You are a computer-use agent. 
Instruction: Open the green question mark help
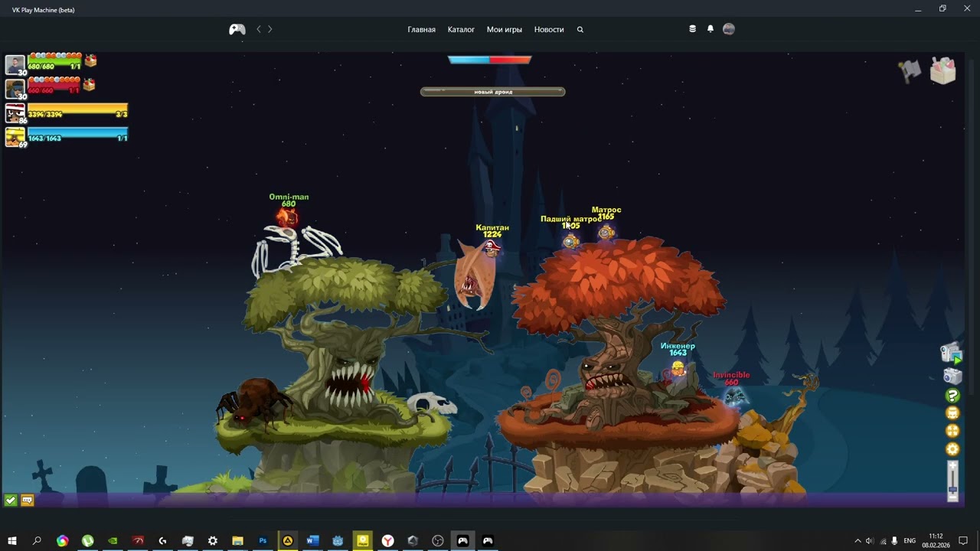952,396
